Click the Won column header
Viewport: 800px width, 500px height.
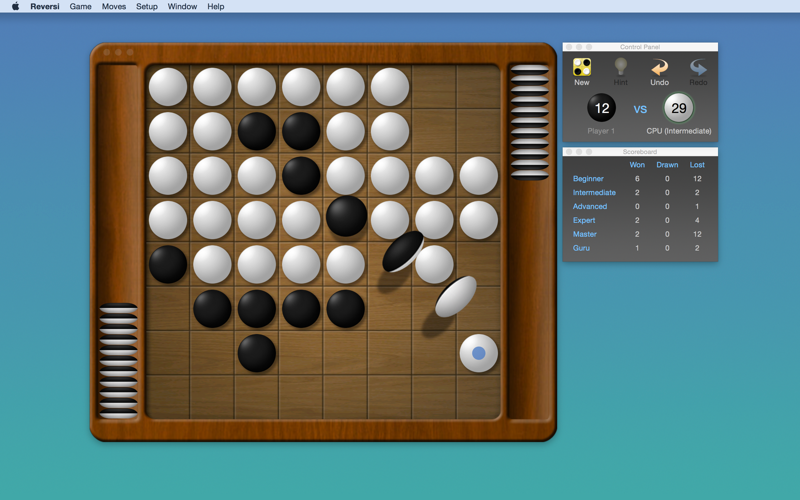[637, 165]
